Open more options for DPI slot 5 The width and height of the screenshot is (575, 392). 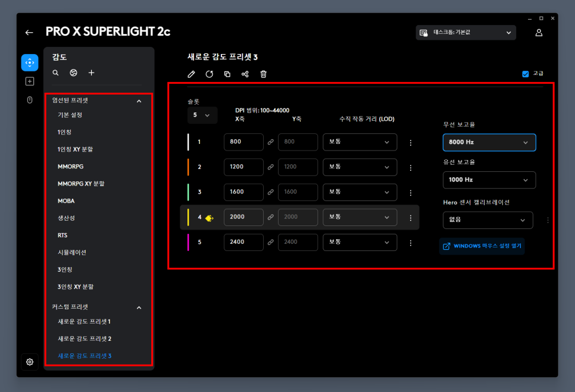pos(410,243)
